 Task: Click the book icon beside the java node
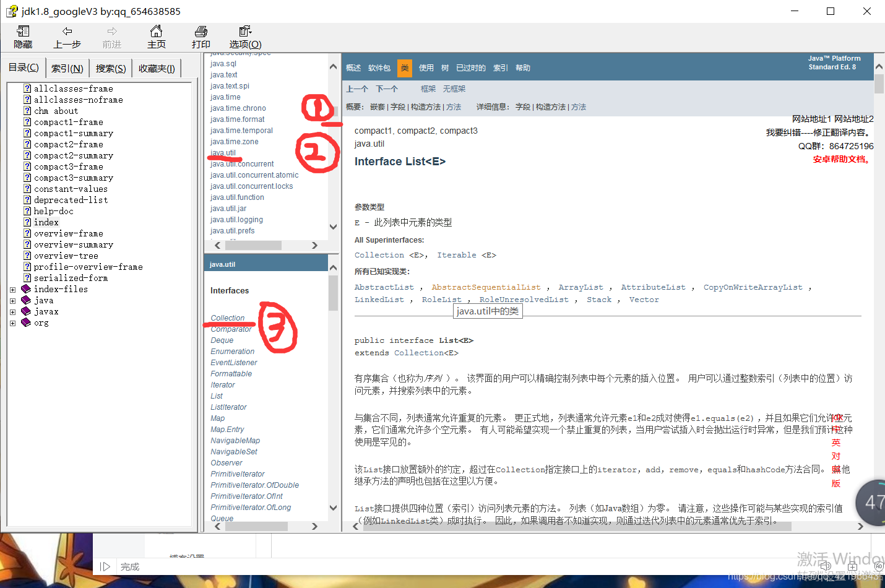(25, 300)
